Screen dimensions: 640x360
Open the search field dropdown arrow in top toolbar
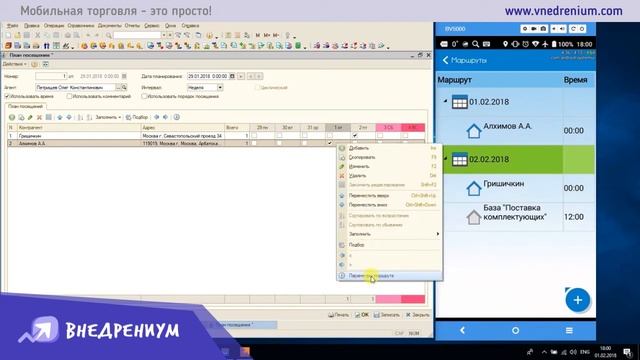(x=164, y=36)
